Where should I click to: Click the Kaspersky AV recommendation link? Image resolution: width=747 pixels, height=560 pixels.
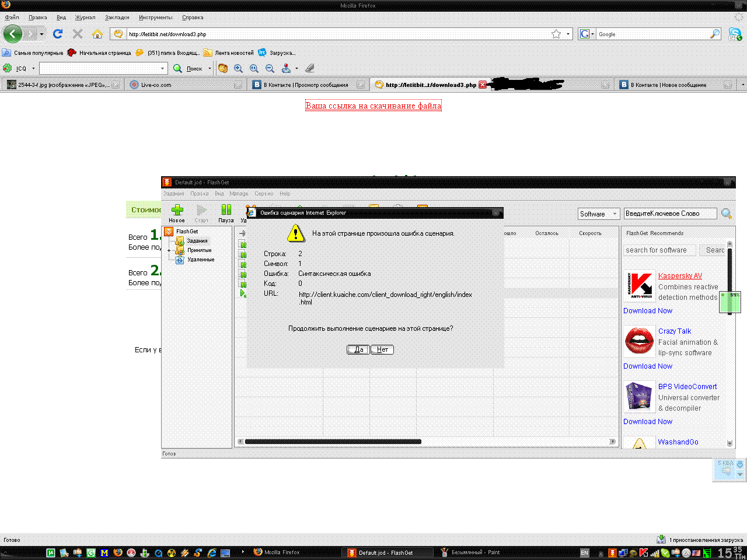click(x=680, y=276)
